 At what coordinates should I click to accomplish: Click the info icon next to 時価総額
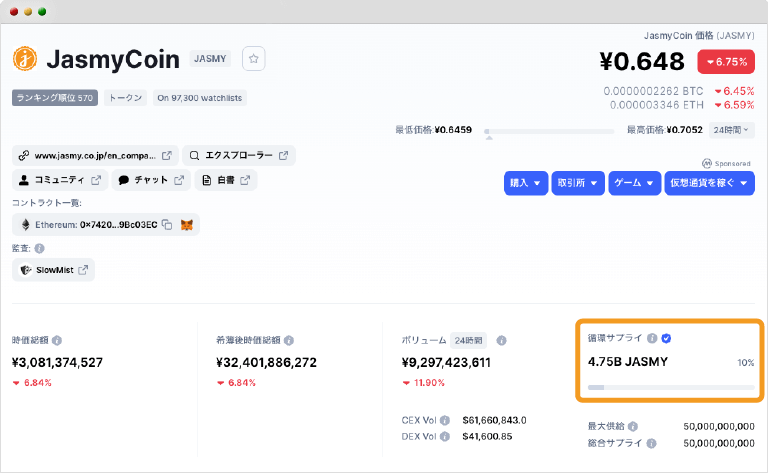pyautogui.click(x=57, y=340)
